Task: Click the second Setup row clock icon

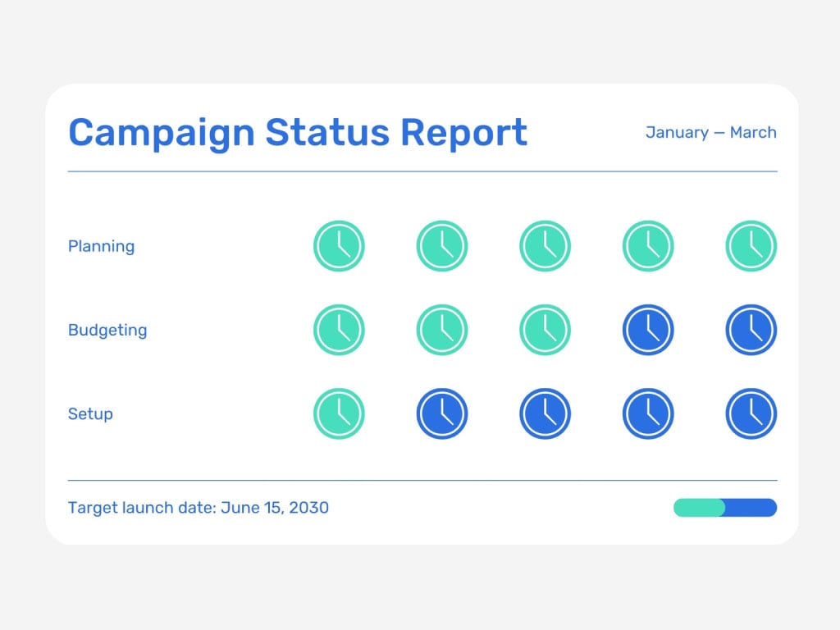Action: pos(442,413)
